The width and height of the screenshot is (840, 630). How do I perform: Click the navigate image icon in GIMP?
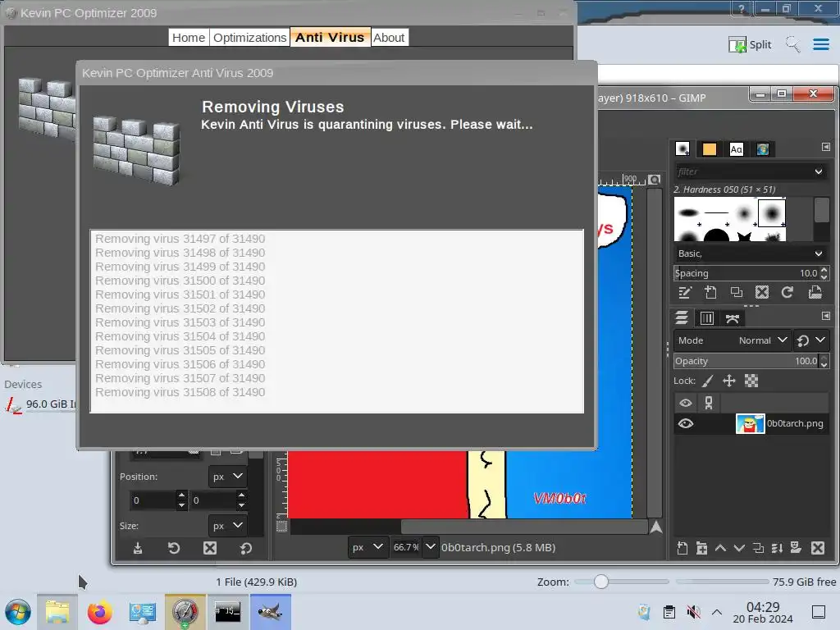(655, 527)
